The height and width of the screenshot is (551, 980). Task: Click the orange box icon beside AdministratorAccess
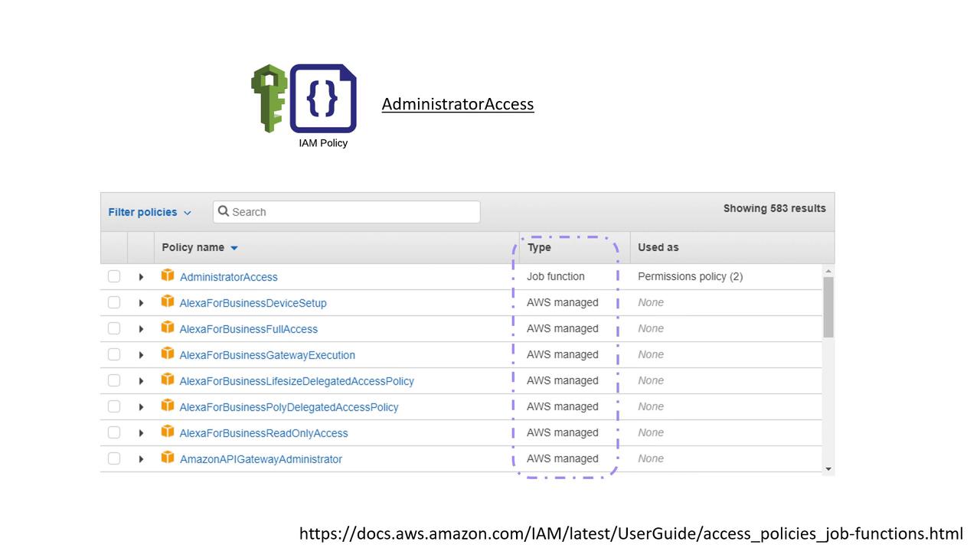pos(168,275)
